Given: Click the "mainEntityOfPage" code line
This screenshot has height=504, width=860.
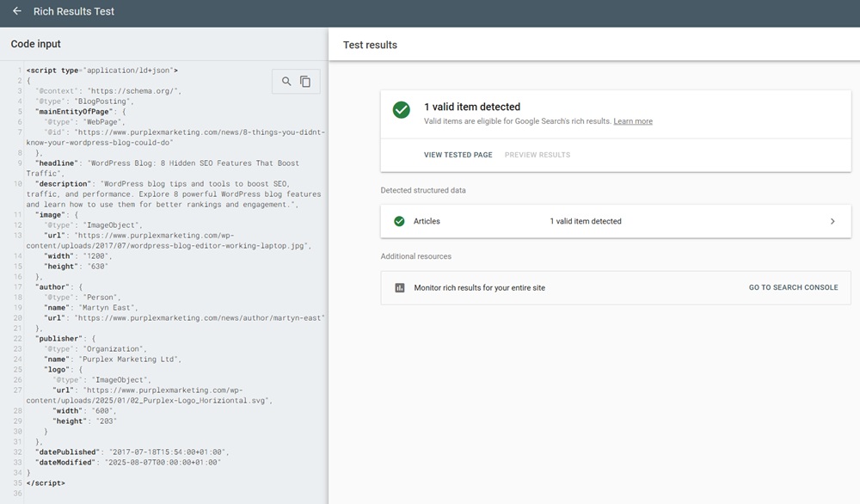Looking at the screenshot, I should pos(80,111).
